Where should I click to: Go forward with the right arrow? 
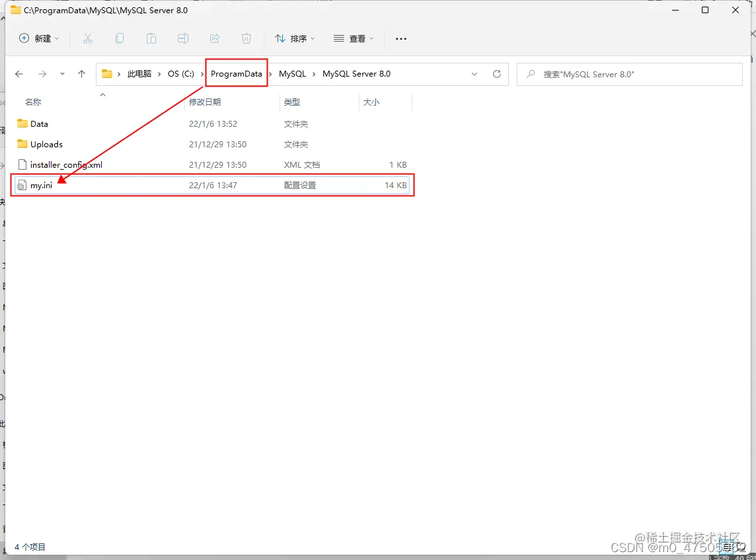(x=42, y=74)
